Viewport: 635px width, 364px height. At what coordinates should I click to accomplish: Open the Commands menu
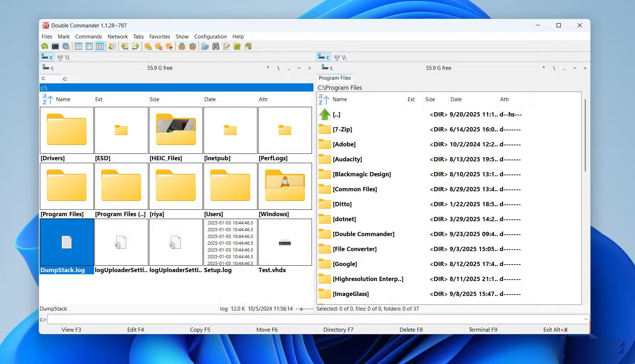pos(88,36)
